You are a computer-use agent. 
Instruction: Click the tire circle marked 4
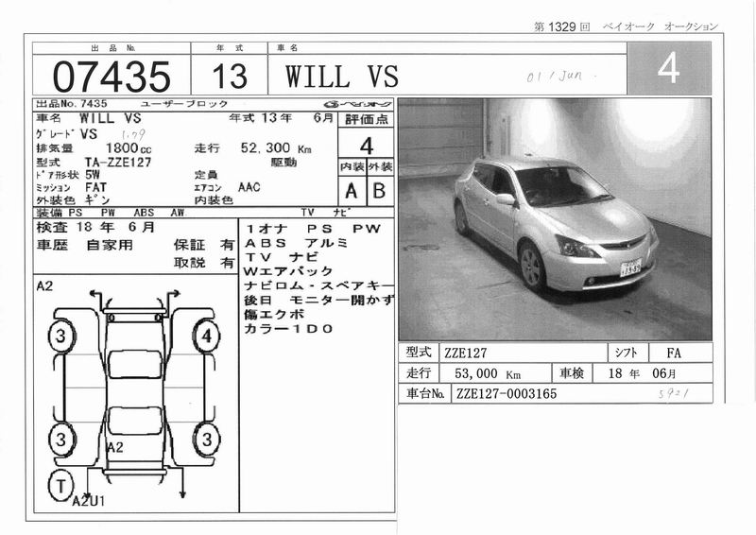point(206,336)
